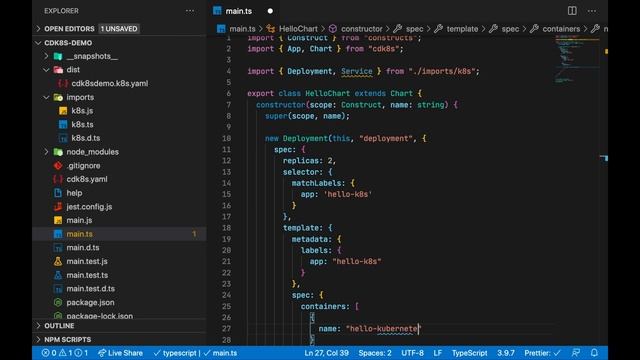Click main.ts breadcrumb
This screenshot has width=640, height=360.
(242, 29)
